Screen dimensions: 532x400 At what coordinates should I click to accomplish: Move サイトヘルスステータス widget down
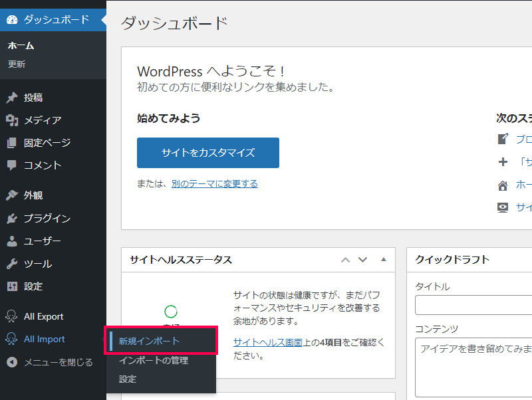[x=362, y=260]
